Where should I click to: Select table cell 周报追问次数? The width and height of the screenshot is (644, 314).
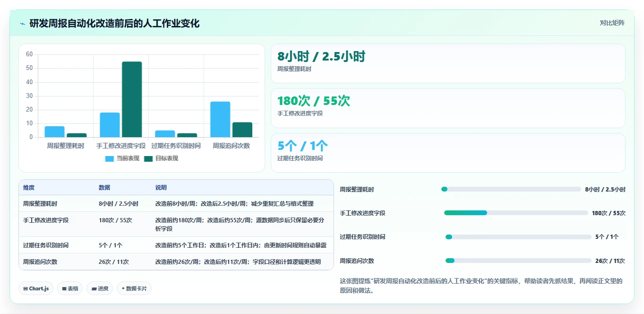40,262
